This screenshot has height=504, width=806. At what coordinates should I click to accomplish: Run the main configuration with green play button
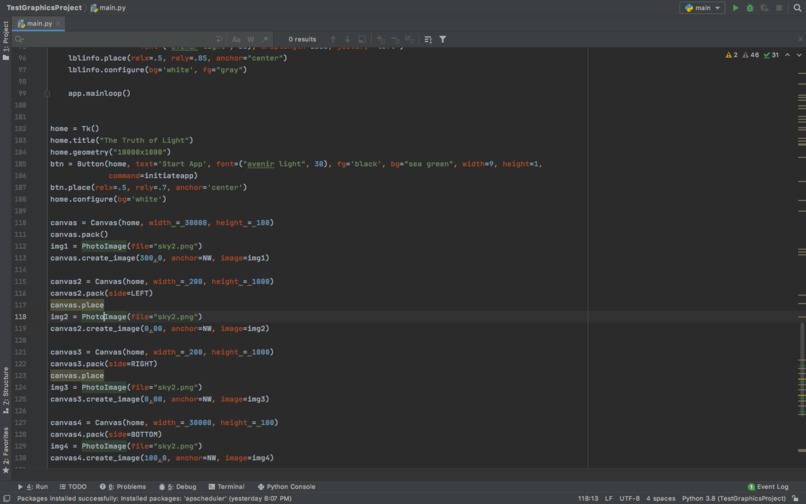tap(735, 8)
